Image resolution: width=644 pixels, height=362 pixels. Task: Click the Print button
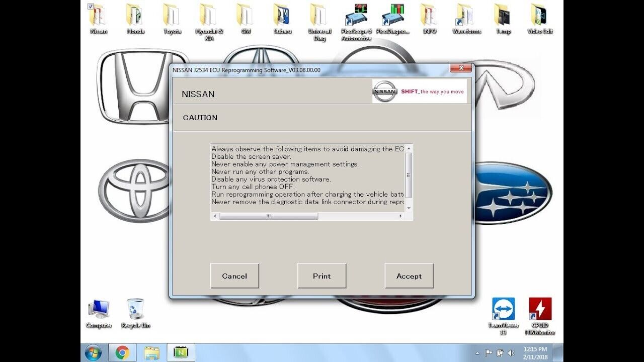(x=321, y=276)
